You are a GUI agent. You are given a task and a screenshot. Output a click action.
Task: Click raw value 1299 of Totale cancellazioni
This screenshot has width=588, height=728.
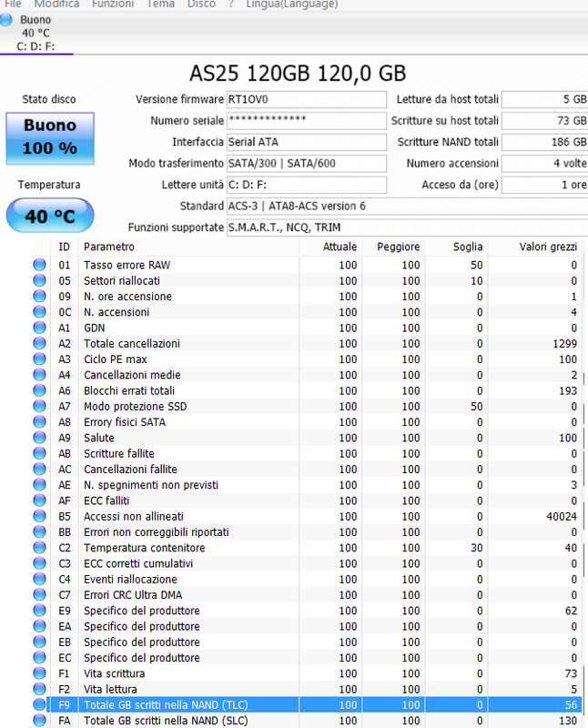click(x=564, y=344)
